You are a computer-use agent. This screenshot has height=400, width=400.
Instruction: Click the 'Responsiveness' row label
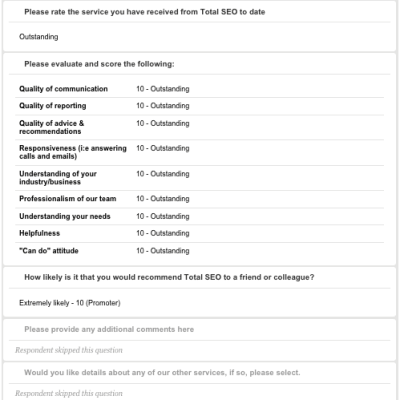pyautogui.click(x=73, y=152)
